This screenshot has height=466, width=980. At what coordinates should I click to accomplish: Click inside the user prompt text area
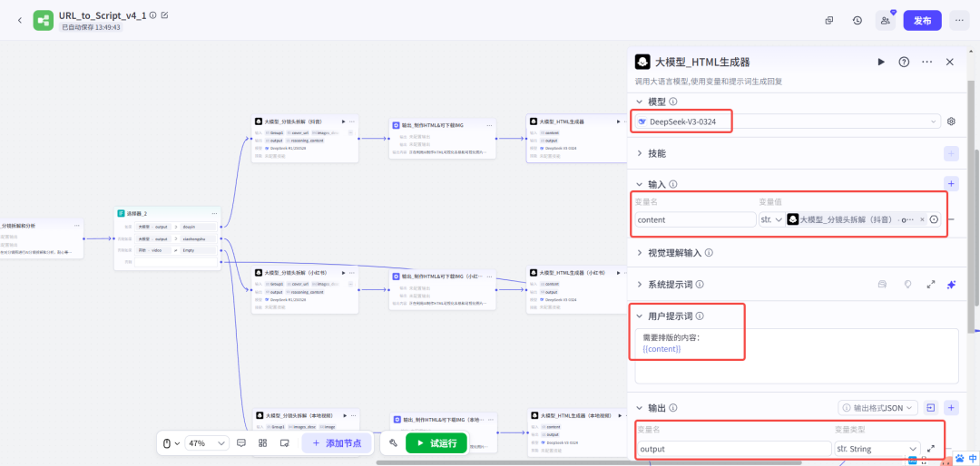797,356
